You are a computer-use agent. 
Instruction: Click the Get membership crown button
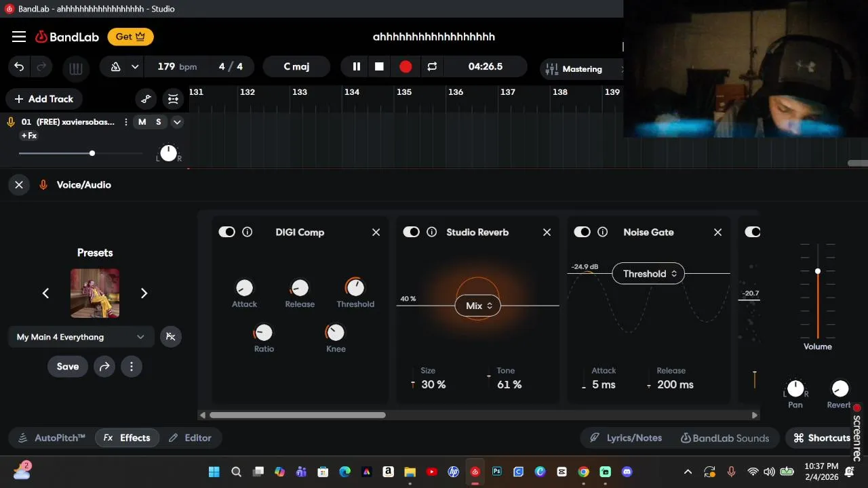click(130, 37)
